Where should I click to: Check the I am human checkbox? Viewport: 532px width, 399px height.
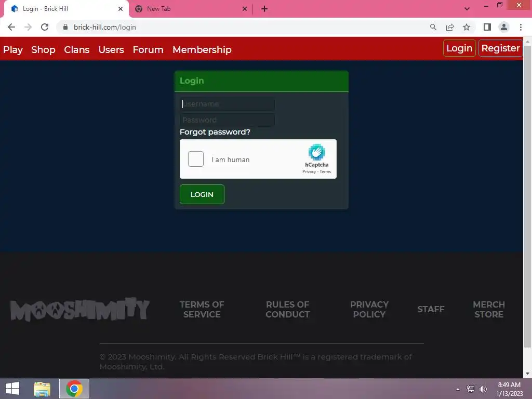tap(196, 159)
